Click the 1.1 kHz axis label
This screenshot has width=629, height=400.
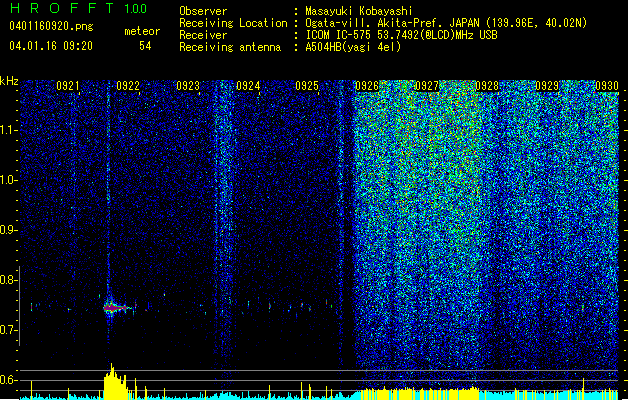coord(9,130)
